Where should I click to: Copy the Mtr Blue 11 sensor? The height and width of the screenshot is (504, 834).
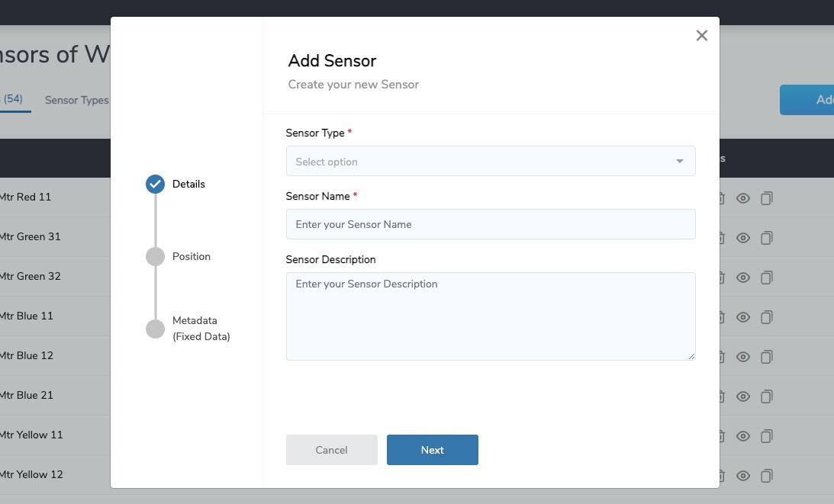[x=766, y=316]
